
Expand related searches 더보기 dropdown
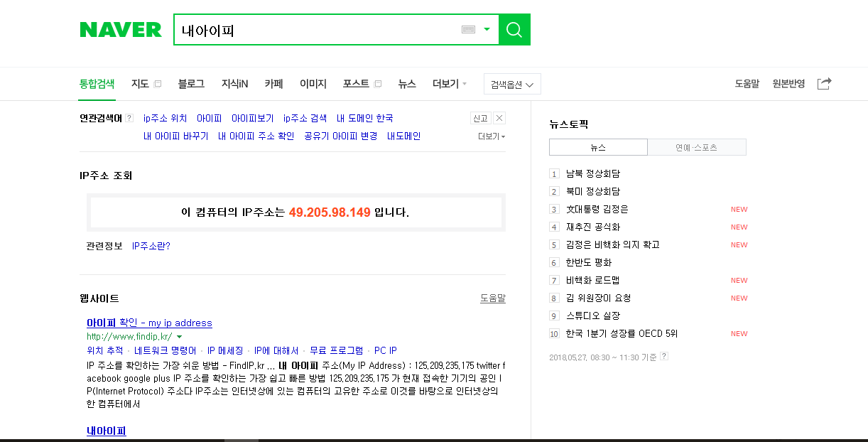click(x=492, y=136)
